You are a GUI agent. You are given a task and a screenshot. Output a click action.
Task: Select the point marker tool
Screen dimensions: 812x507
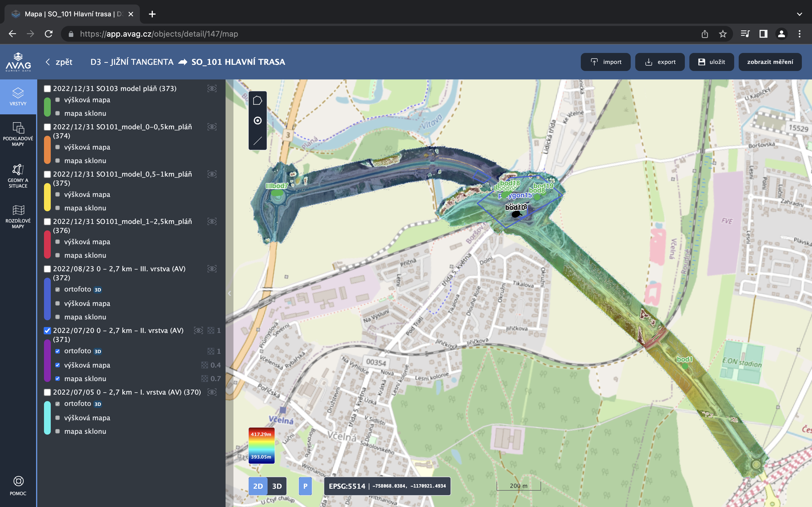coord(257,121)
